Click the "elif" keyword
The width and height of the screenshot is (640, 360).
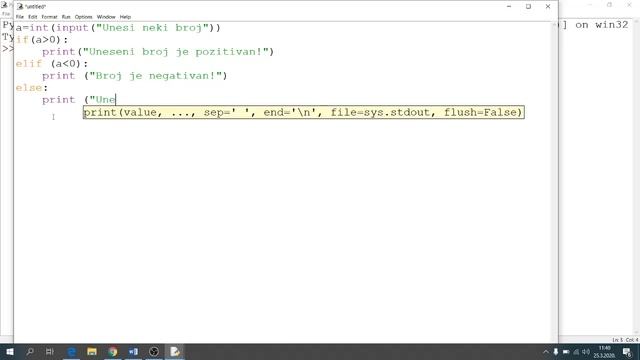tap(29, 64)
